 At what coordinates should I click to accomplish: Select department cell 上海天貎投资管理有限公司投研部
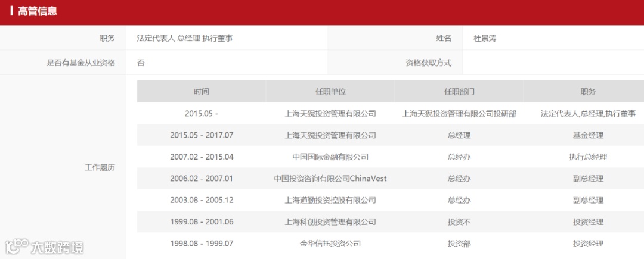(459, 114)
